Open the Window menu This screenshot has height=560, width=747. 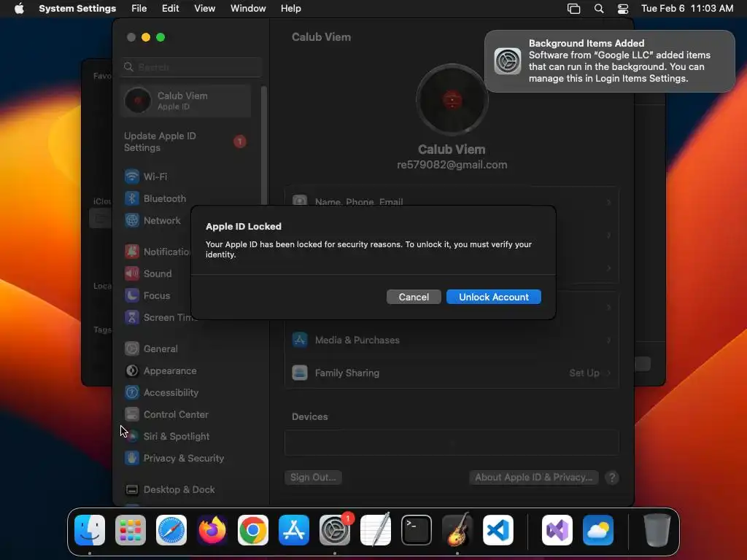248,9
